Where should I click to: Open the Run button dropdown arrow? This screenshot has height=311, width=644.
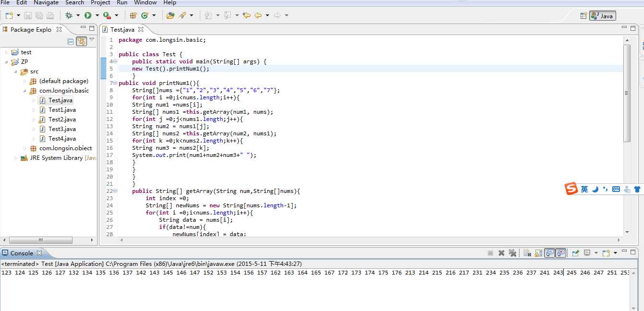click(x=97, y=15)
